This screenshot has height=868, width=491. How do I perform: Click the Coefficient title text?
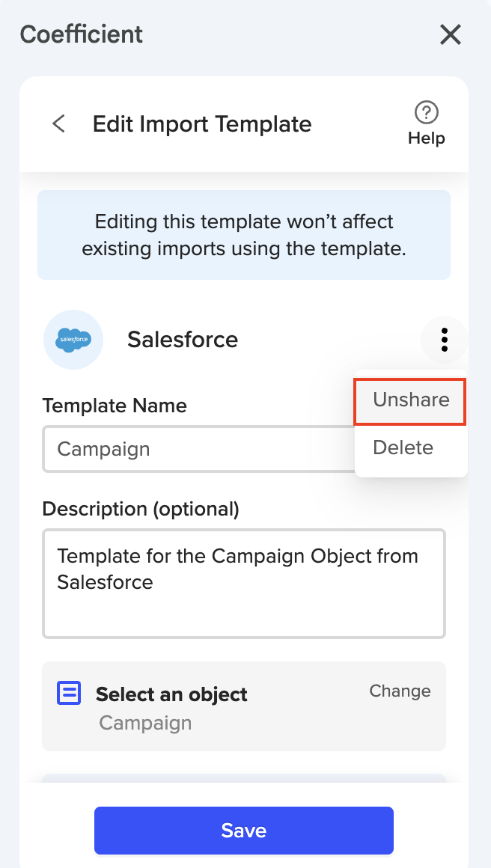[x=82, y=34]
